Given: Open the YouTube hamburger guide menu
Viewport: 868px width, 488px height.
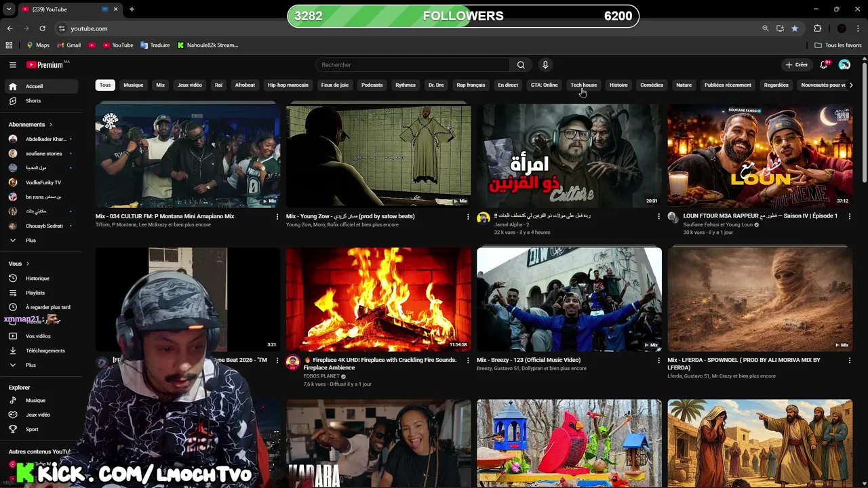Looking at the screenshot, I should [12, 65].
